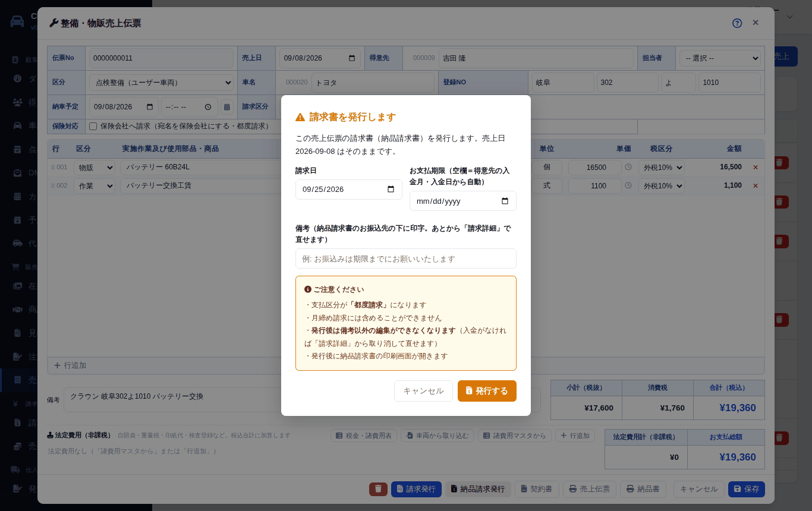812x511 pixels.
Task: Open 税金・諸費用表 table button
Action: (x=364, y=436)
